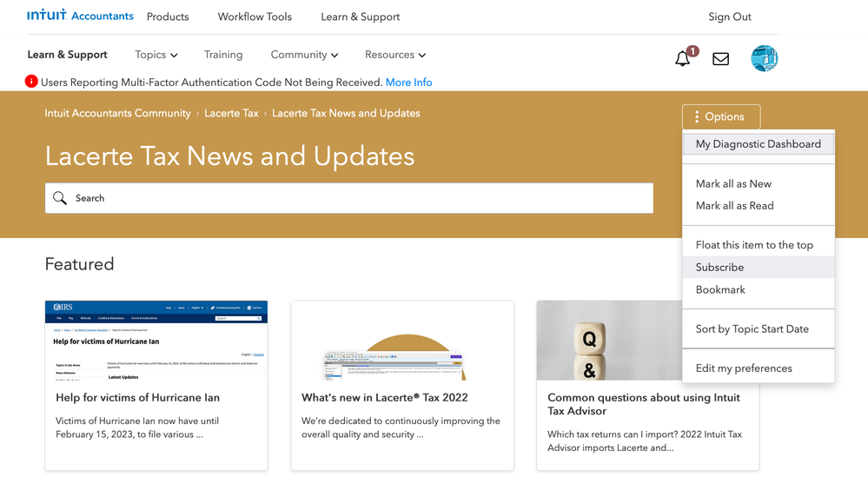Click the Intuit Accountants logo
This screenshot has height=504, width=868.
tap(80, 16)
